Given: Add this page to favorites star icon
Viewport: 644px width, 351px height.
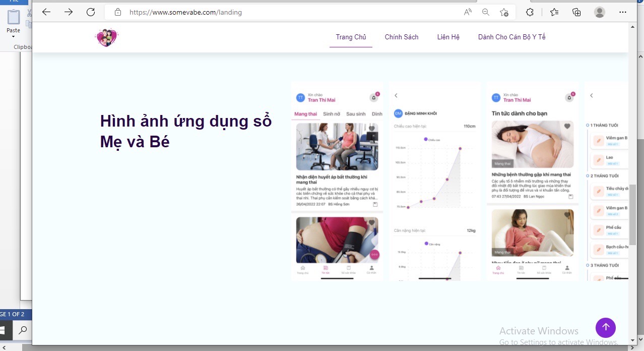Looking at the screenshot, I should pyautogui.click(x=504, y=12).
